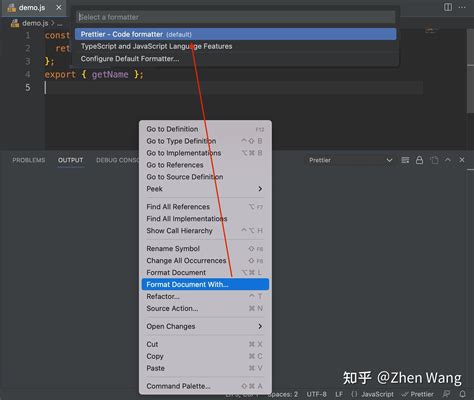The image size is (474, 400).
Task: Open the editor more actions ellipsis
Action: (x=462, y=7)
